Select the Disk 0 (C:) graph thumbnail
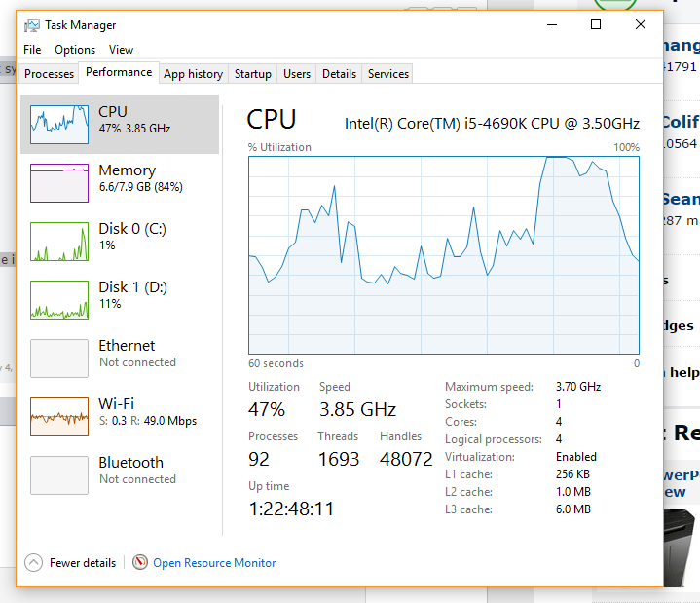This screenshot has height=603, width=700. pos(59,242)
